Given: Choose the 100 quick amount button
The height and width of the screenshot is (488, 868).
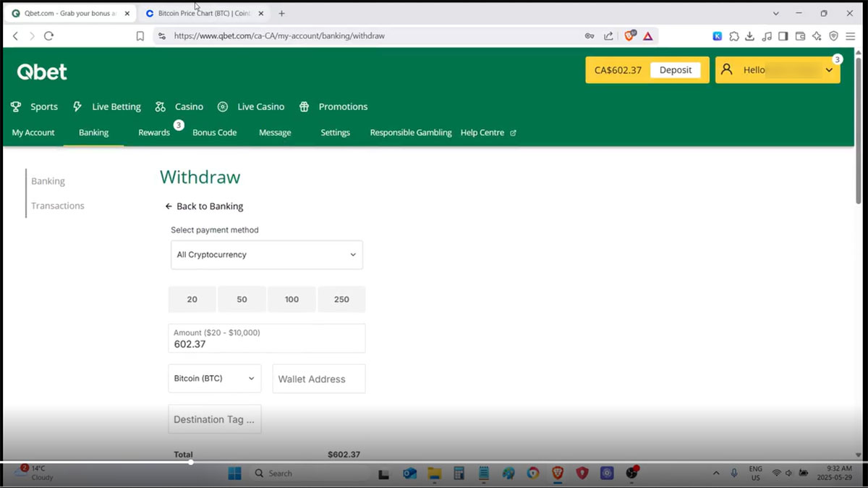Looking at the screenshot, I should 292,299.
